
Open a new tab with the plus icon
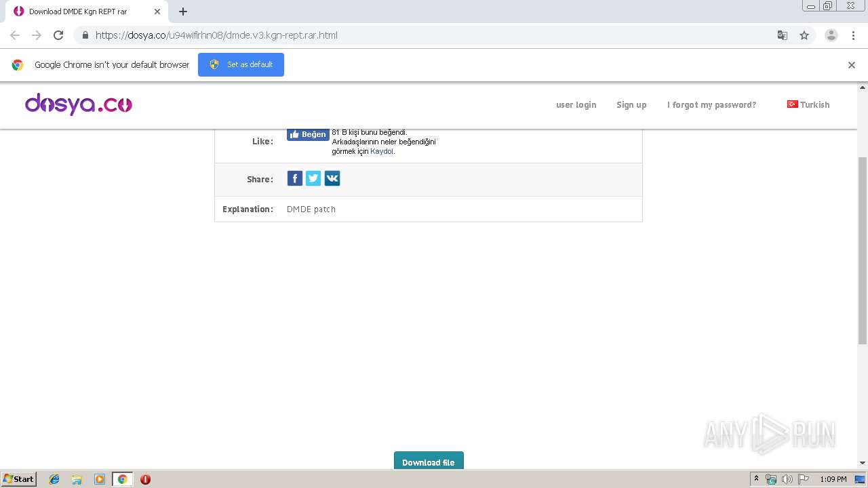(x=183, y=12)
